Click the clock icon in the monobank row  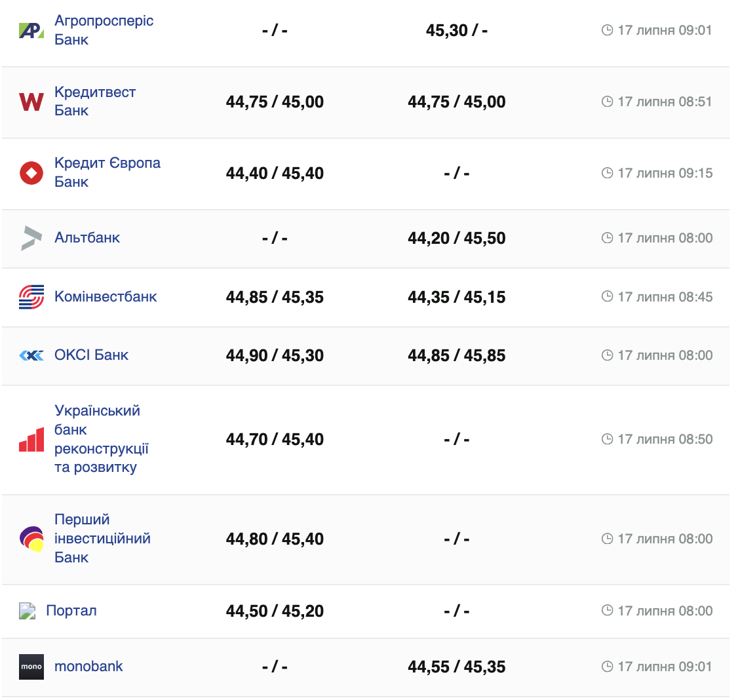(x=607, y=667)
